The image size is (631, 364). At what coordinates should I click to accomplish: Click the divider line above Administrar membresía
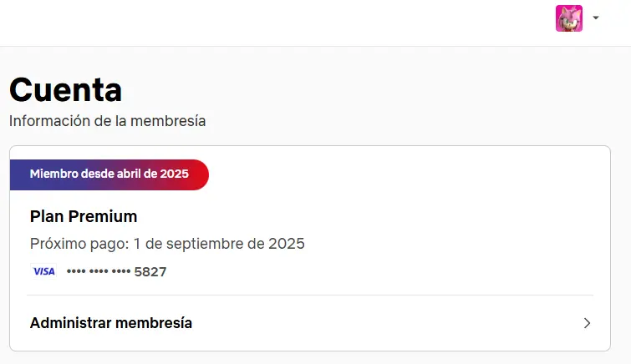(x=310, y=296)
